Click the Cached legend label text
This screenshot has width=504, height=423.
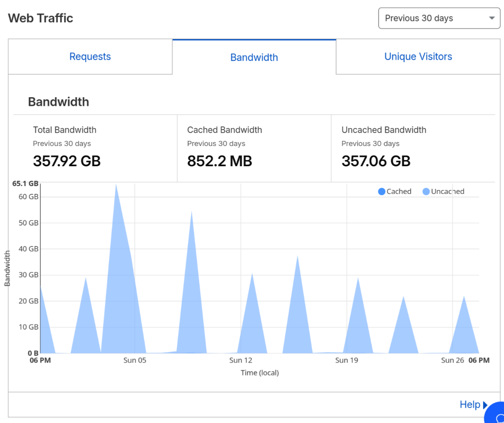(x=399, y=192)
